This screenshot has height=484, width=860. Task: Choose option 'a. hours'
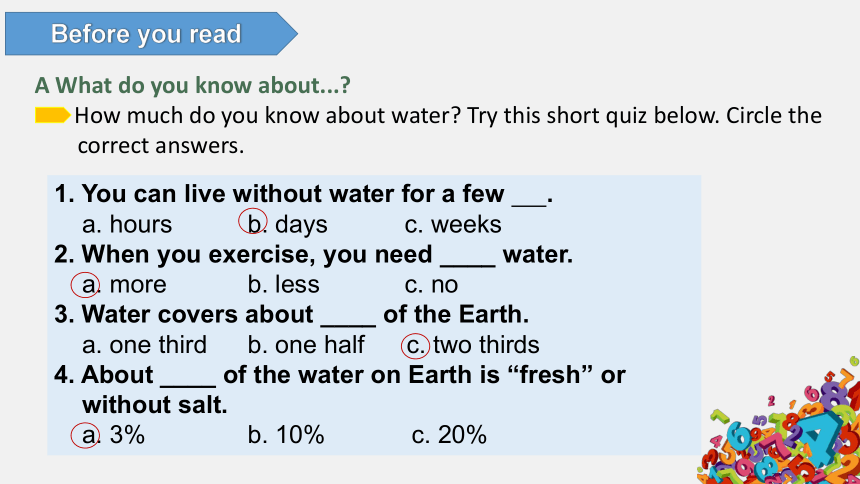click(127, 224)
